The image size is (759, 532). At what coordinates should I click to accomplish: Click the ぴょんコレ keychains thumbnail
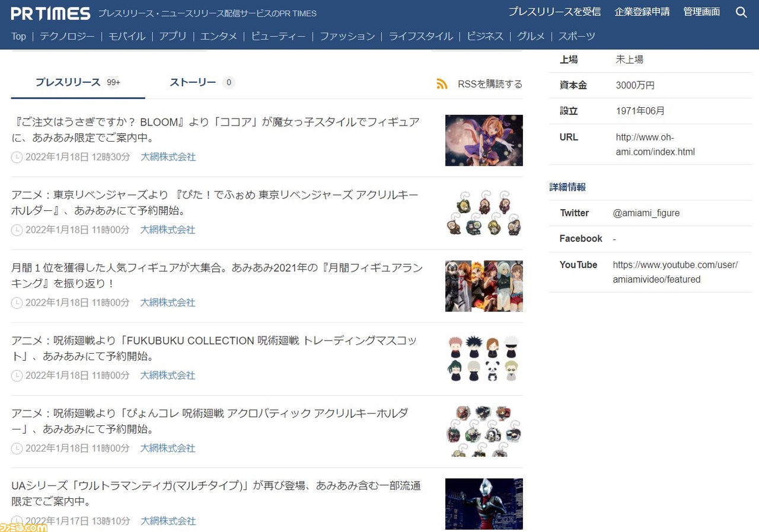click(x=484, y=431)
